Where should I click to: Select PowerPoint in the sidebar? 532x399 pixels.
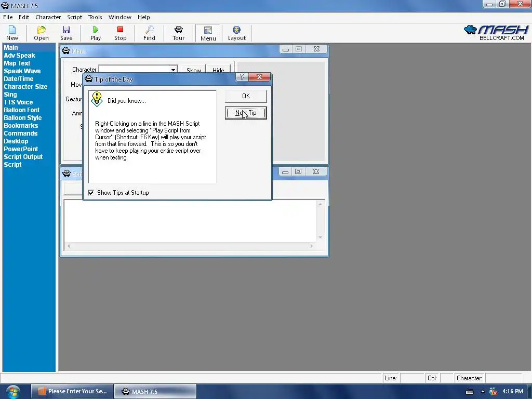point(21,149)
